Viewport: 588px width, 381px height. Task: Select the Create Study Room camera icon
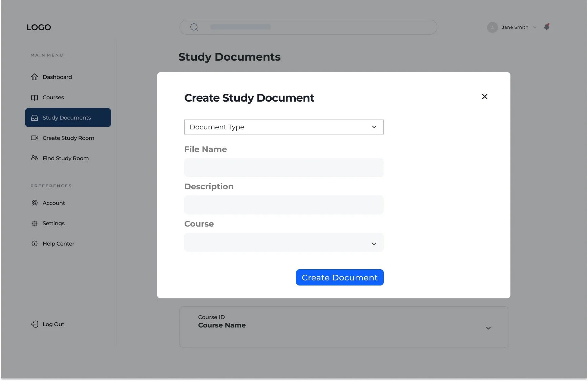(x=35, y=138)
